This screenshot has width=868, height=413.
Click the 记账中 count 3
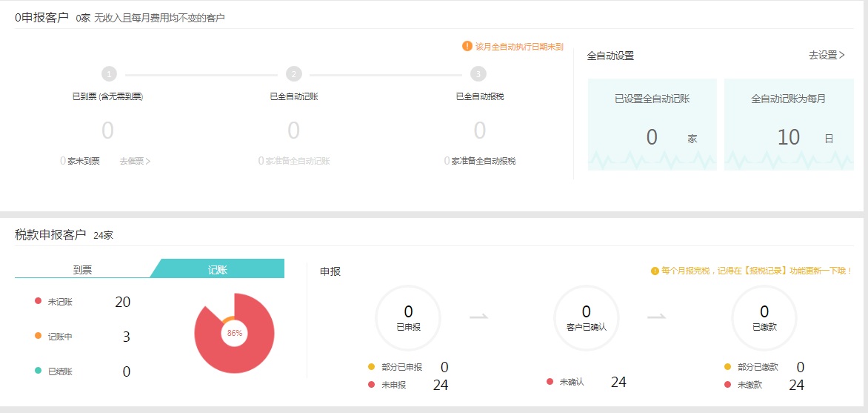coord(126,337)
